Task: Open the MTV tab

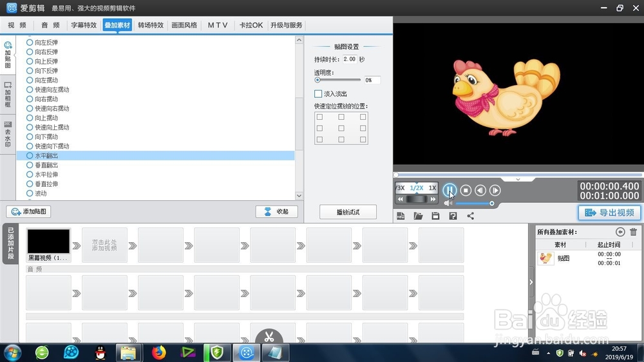Action: [218, 25]
